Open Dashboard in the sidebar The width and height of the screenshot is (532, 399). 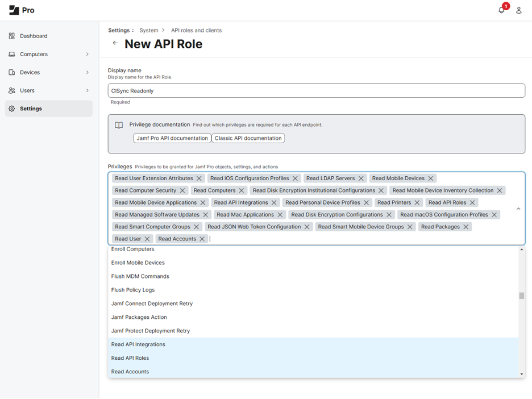[49, 36]
